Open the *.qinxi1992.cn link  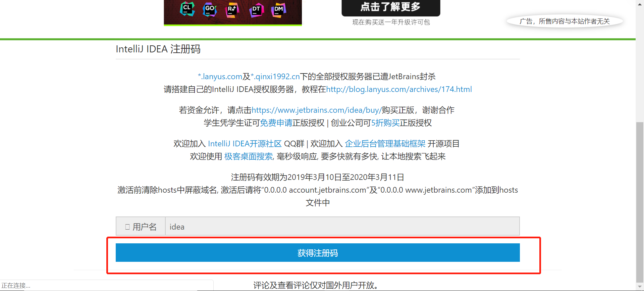275,77
